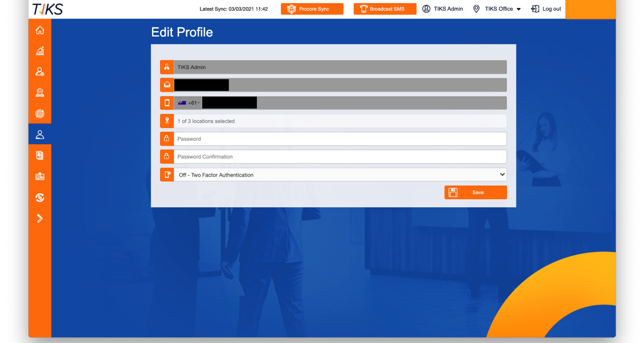Click TIKS Admin in the top bar
The width and height of the screenshot is (644, 343).
click(442, 8)
